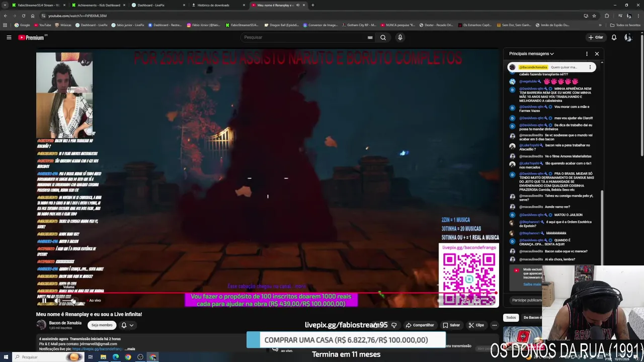Image resolution: width=644 pixels, height=362 pixels.
Task: Go back in browser history
Action: pyautogui.click(x=5, y=16)
